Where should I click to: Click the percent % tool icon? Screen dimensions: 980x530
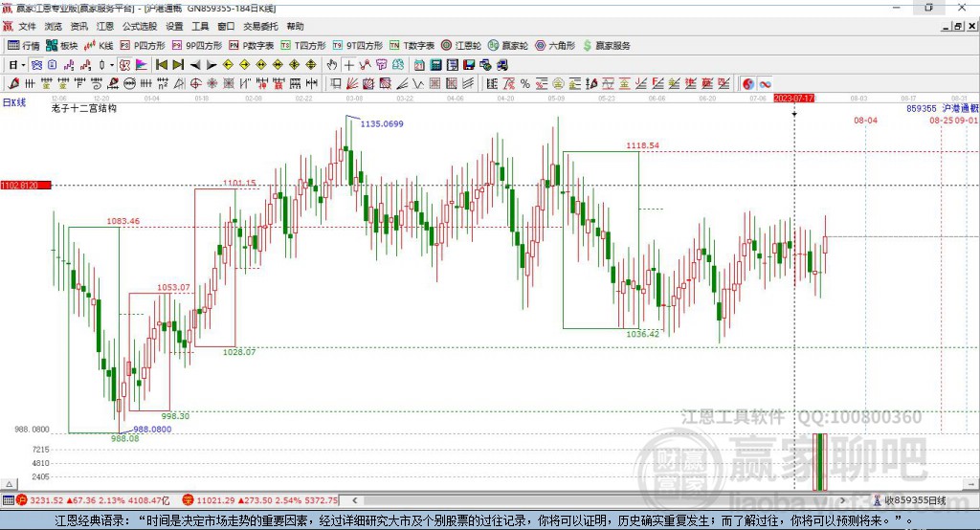click(x=525, y=84)
